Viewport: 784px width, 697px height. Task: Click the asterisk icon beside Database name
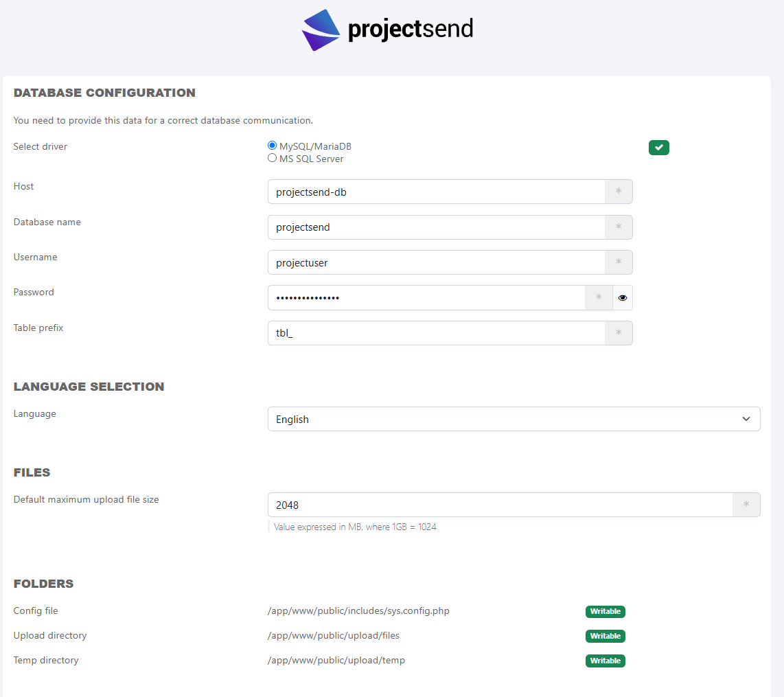pyautogui.click(x=619, y=227)
